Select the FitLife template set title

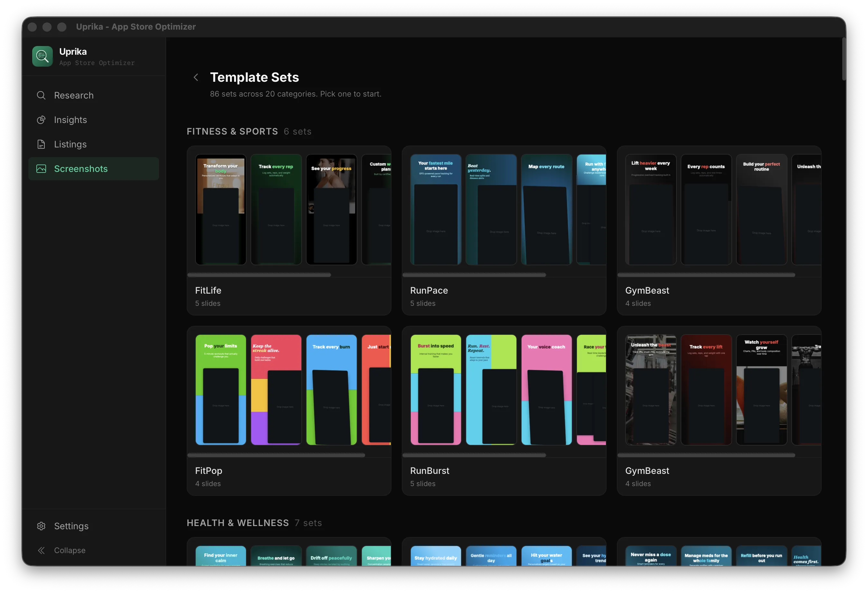pos(208,290)
